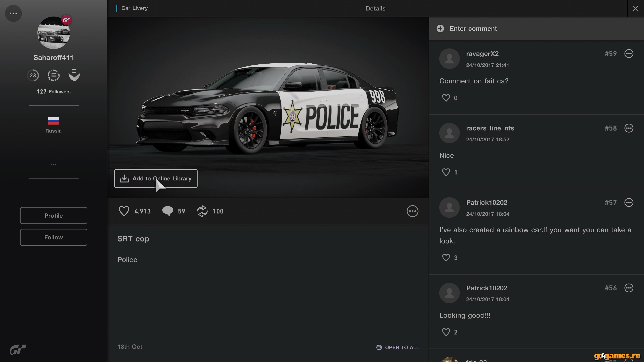Open Patrick10202's avatar on comment #56
Viewport: 644px width, 362px height.
point(449,293)
